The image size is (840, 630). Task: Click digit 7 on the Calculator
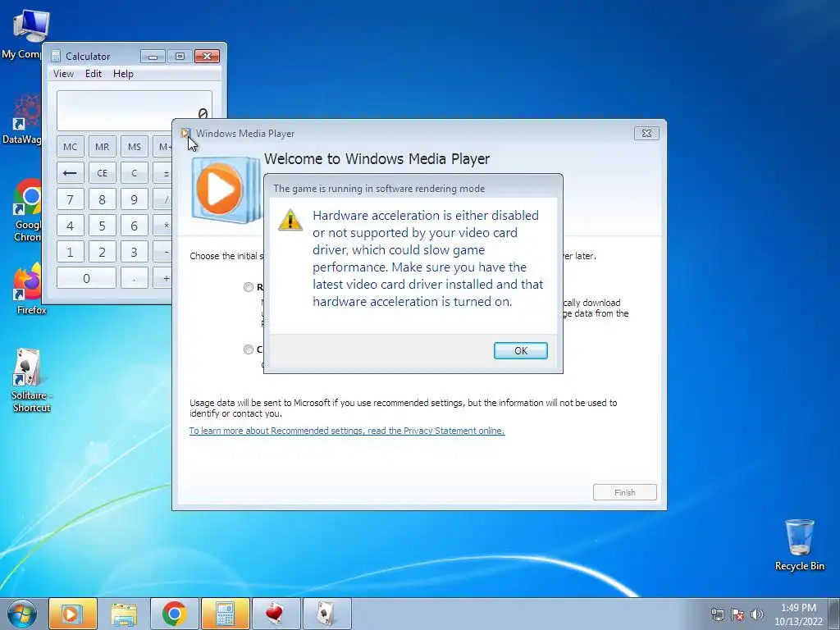coord(71,199)
